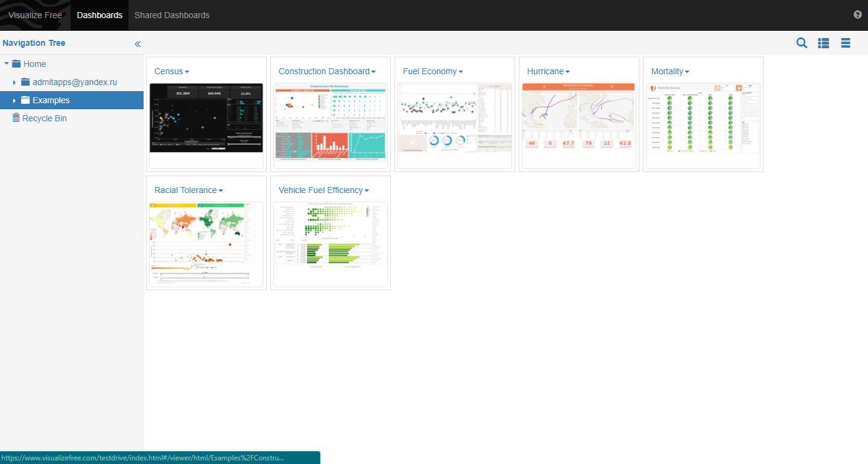Select the Examples label in the tree
This screenshot has height=464, width=868.
point(51,100)
